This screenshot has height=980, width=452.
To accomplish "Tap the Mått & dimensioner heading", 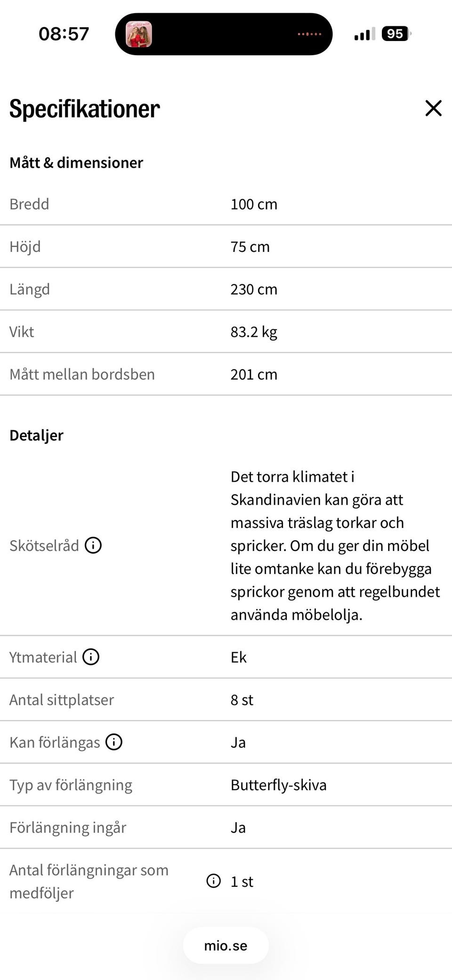I will [x=76, y=162].
